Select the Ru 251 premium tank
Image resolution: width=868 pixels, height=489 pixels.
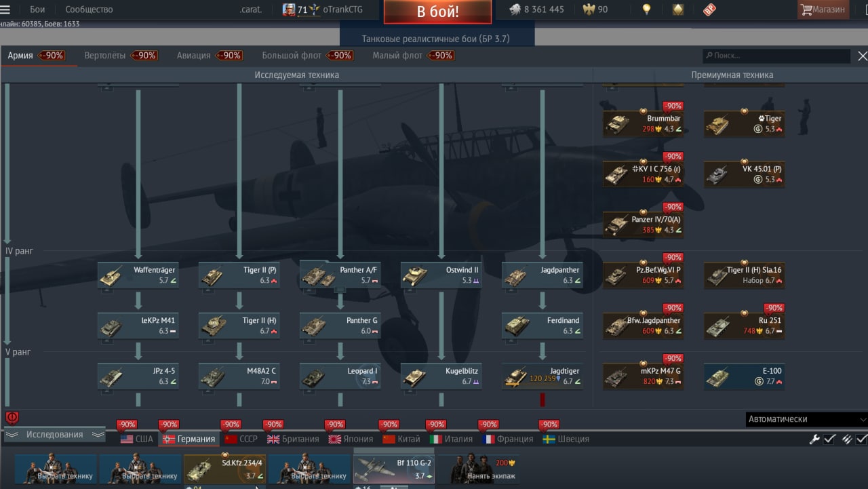point(745,326)
